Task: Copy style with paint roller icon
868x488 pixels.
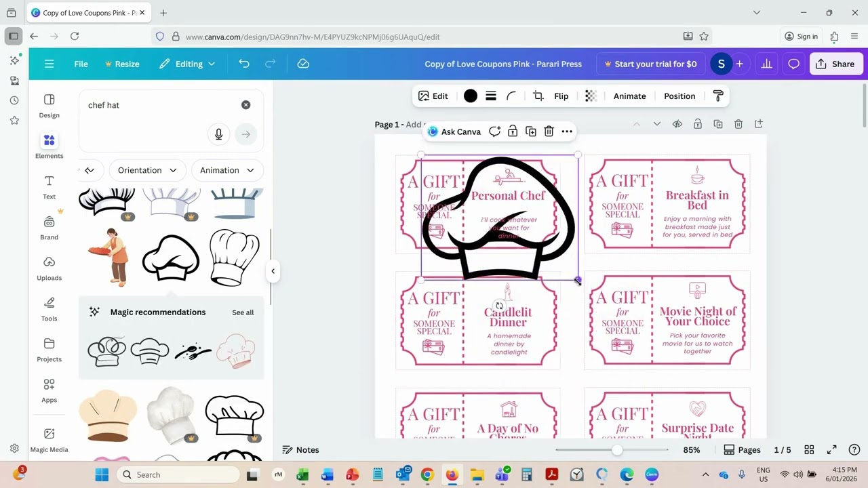Action: tap(718, 96)
